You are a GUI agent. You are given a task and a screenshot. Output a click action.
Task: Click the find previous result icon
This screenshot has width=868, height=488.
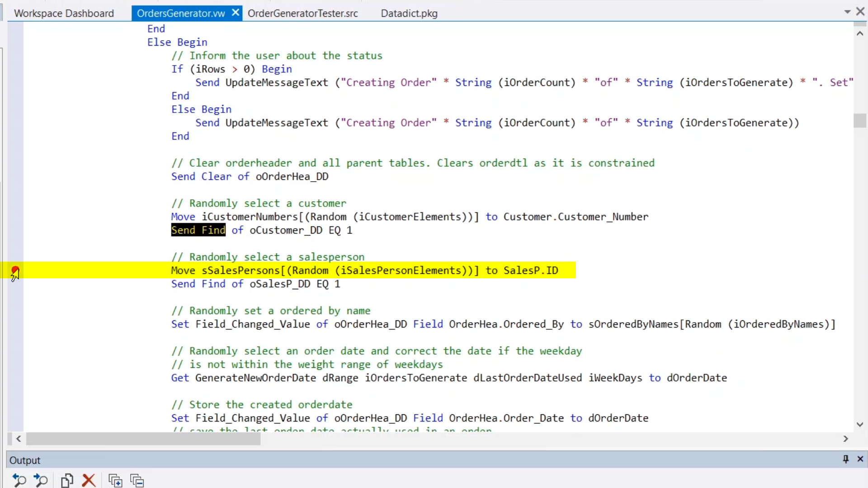point(19,480)
